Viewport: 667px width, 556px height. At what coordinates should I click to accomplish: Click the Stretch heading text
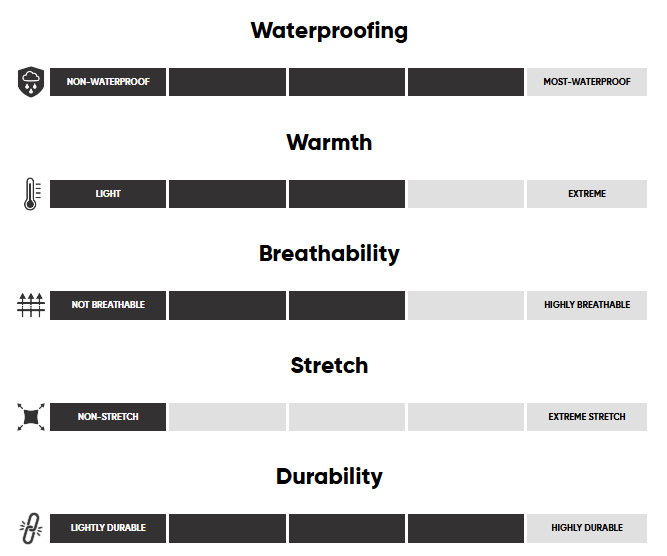tap(329, 366)
